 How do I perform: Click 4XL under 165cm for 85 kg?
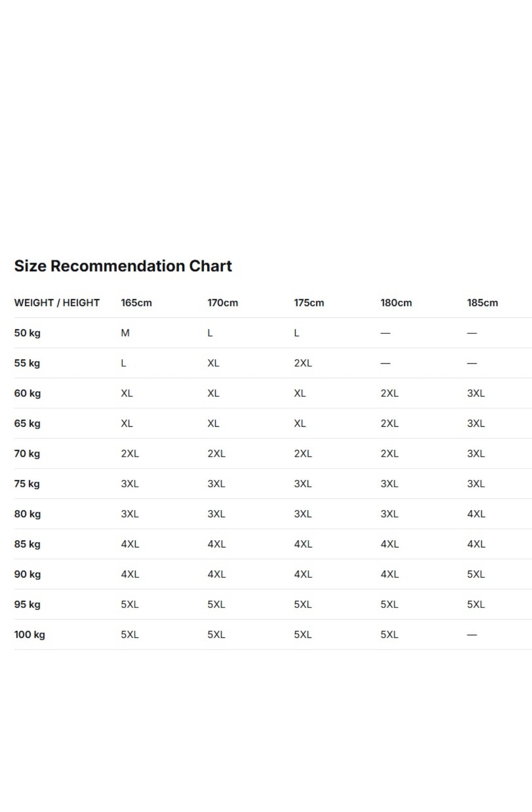coord(130,544)
